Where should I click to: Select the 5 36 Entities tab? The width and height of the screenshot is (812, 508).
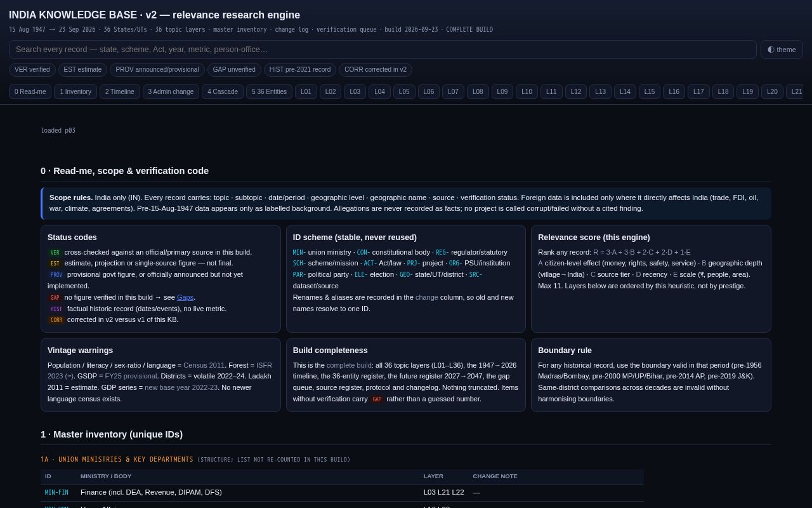tap(270, 92)
